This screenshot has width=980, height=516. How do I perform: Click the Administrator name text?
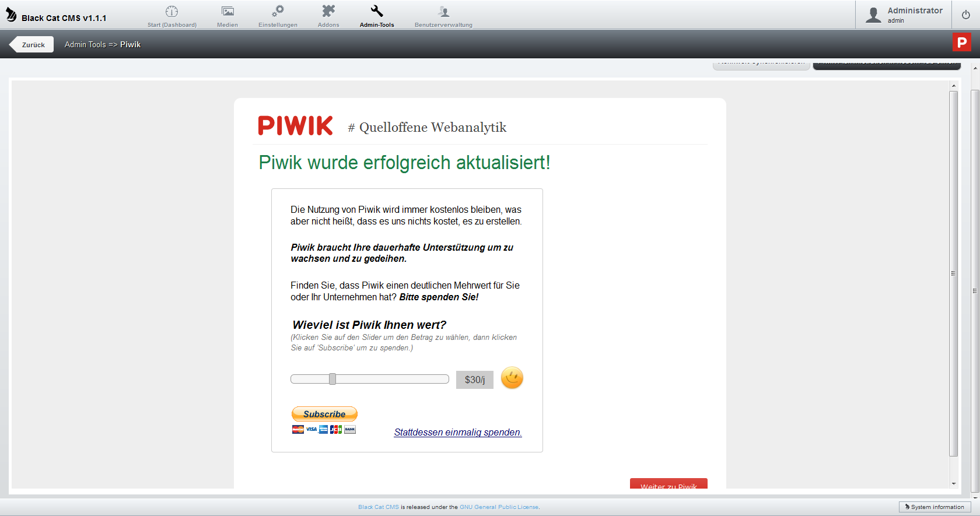pos(915,10)
